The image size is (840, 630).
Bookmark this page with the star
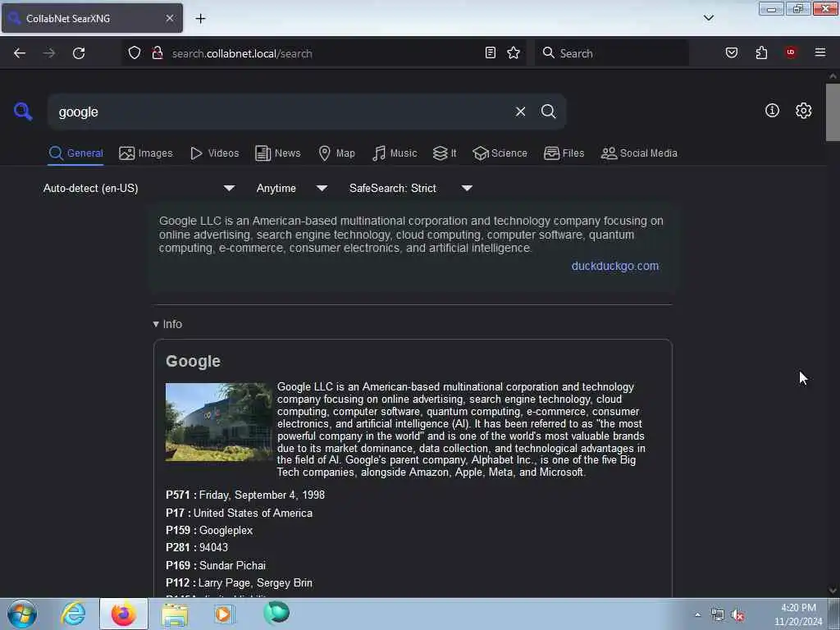(514, 52)
